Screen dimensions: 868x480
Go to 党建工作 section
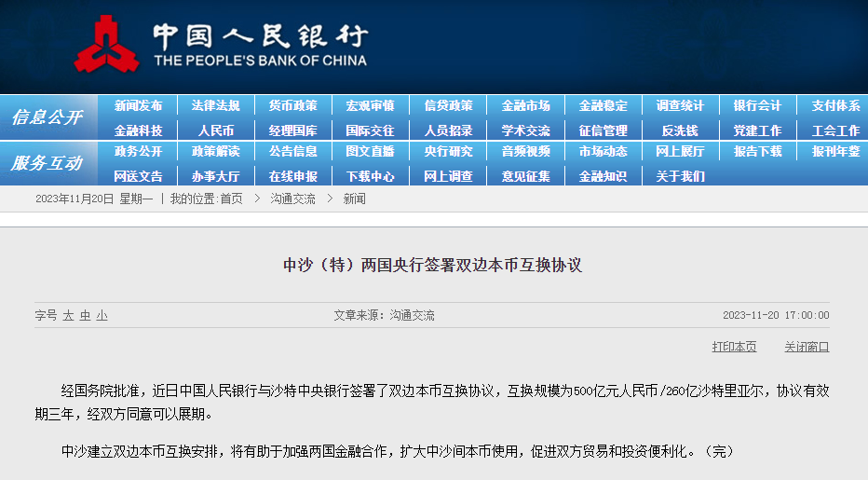coord(757,130)
